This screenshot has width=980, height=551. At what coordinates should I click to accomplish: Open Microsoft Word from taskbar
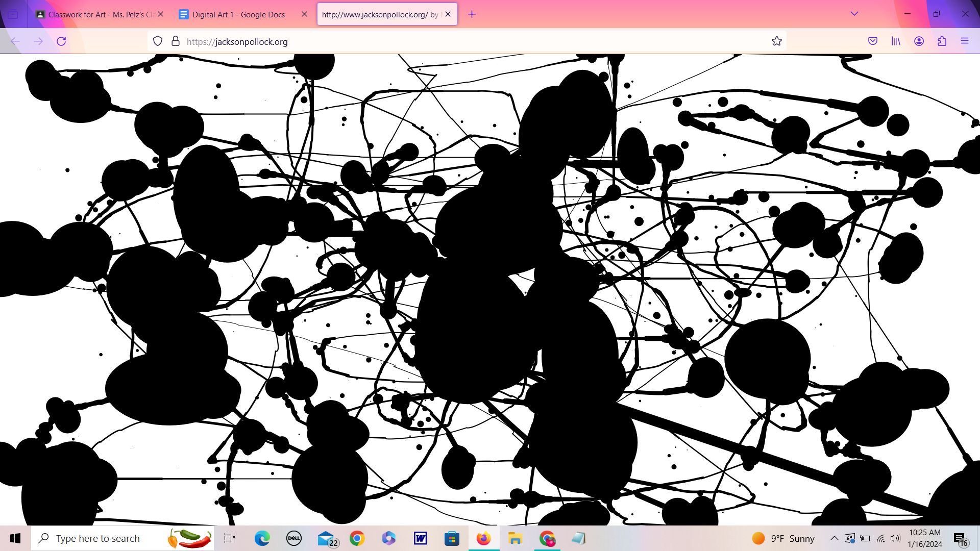click(x=420, y=538)
